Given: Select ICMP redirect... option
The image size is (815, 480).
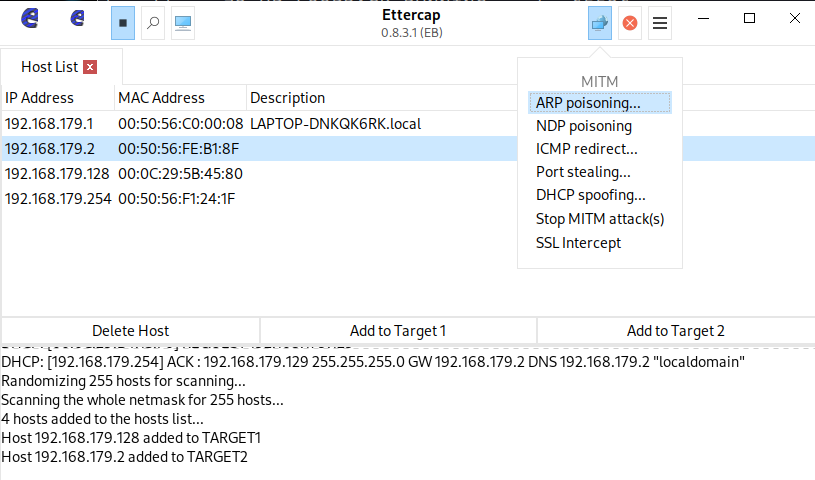Looking at the screenshot, I should (586, 149).
